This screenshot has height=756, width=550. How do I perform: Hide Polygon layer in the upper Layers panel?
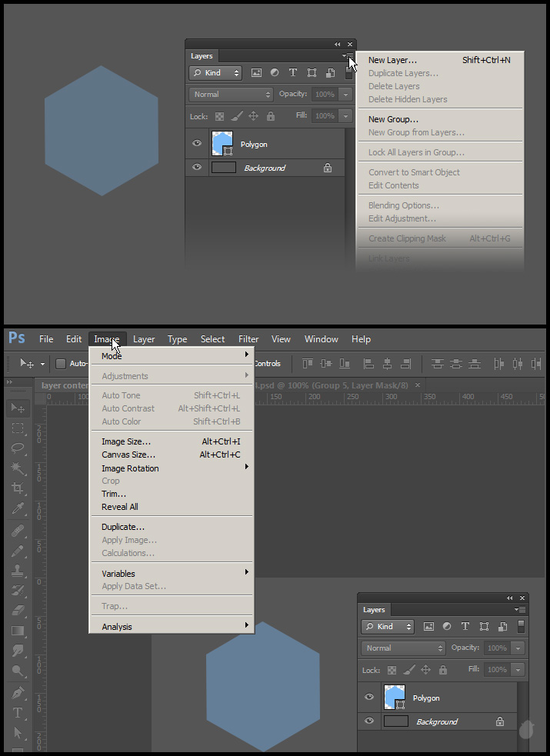pyautogui.click(x=197, y=144)
